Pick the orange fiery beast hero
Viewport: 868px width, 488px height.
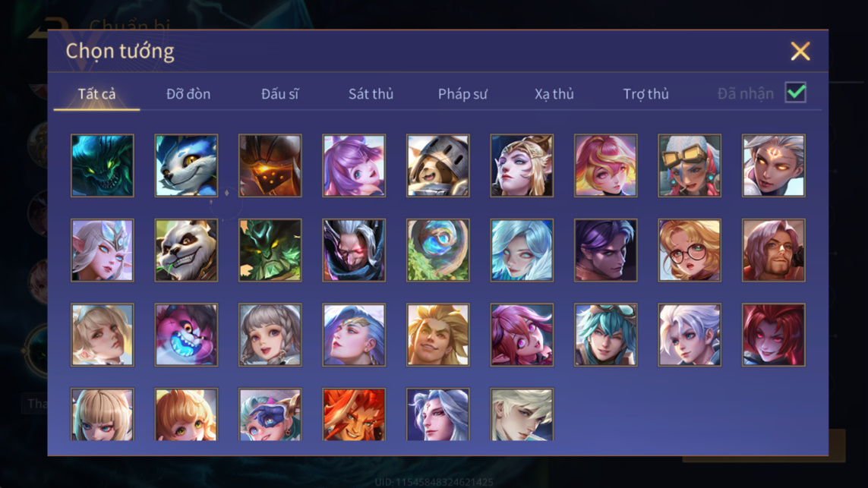354,414
